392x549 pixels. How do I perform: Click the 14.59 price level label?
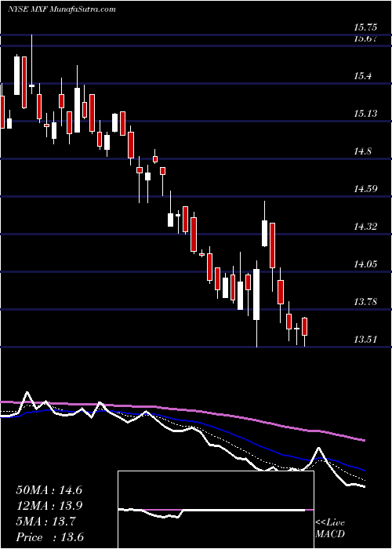click(365, 189)
